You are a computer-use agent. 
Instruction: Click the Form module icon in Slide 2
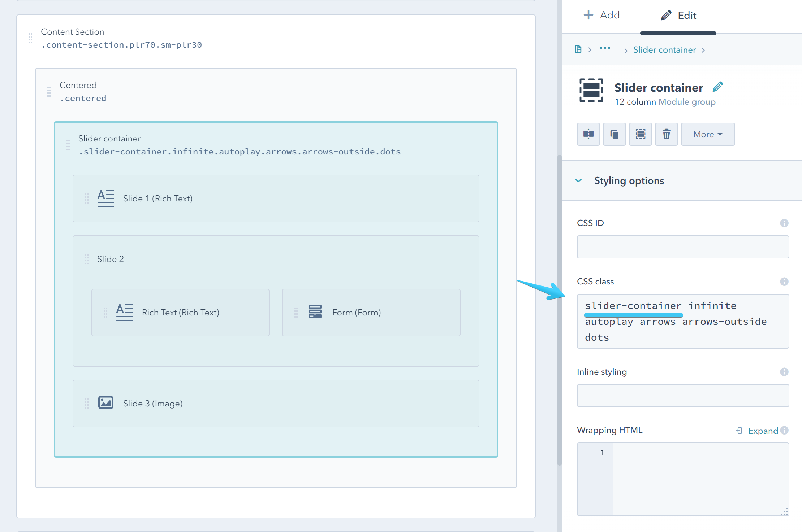click(315, 312)
